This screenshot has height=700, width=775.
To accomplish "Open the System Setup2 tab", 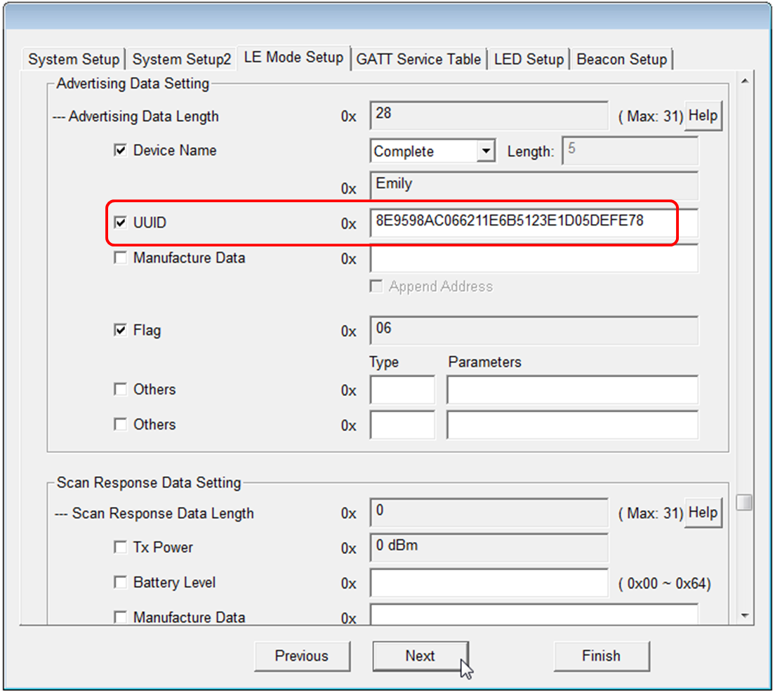I will pyautogui.click(x=181, y=60).
